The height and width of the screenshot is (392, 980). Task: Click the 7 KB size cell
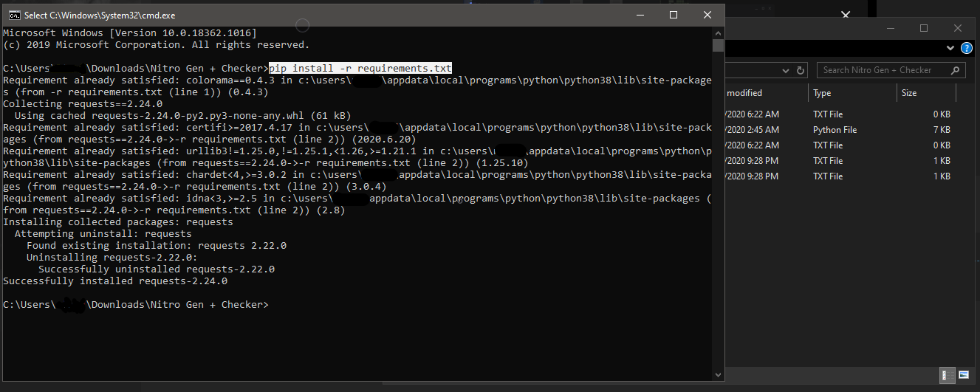(942, 130)
